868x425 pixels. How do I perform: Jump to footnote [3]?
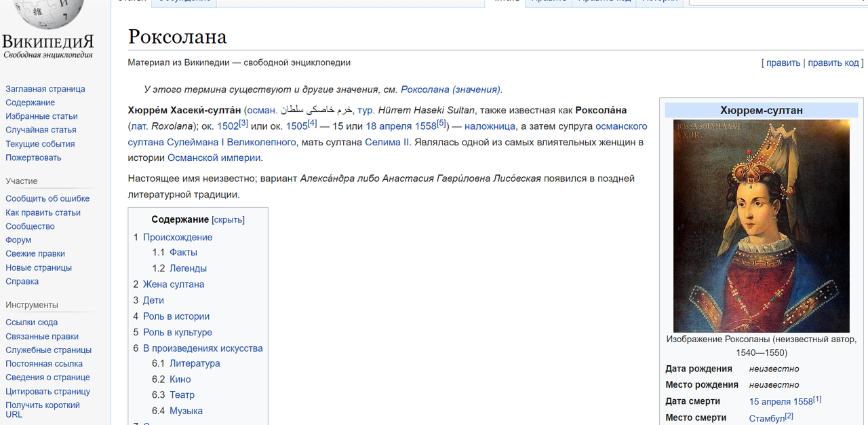click(x=243, y=123)
